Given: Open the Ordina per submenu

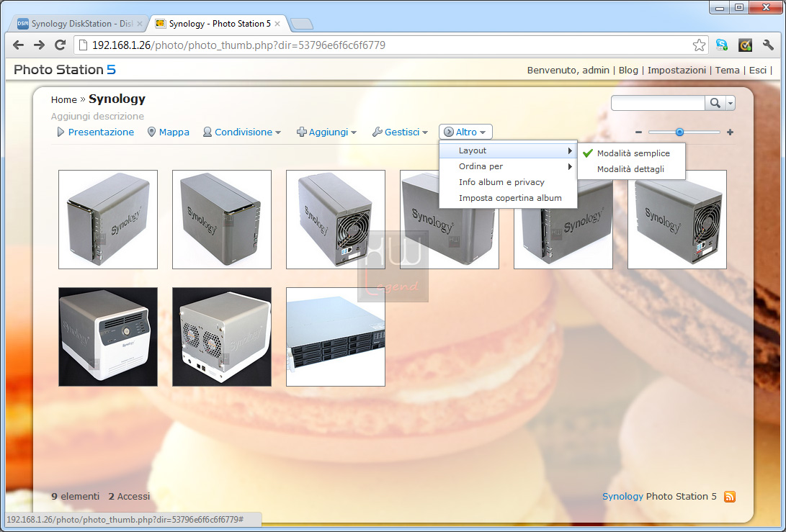Looking at the screenshot, I should tap(509, 166).
